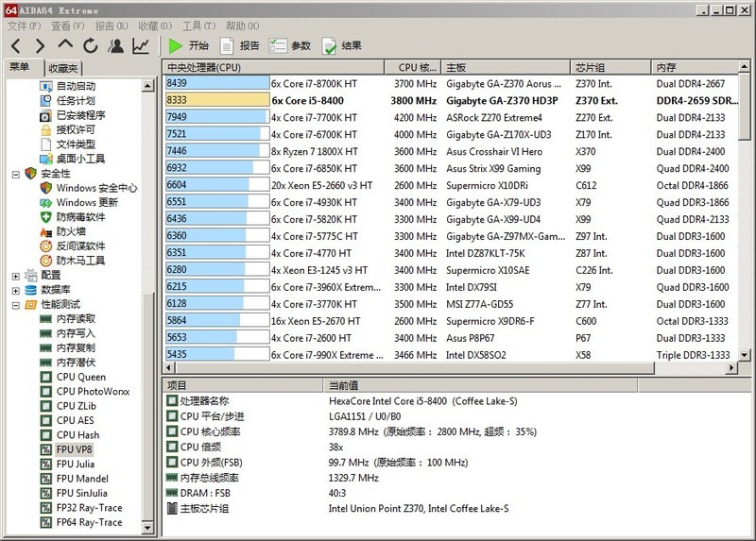This screenshot has height=541, width=756.
Task: Select 已安装程序 tree item
Action: 80,114
